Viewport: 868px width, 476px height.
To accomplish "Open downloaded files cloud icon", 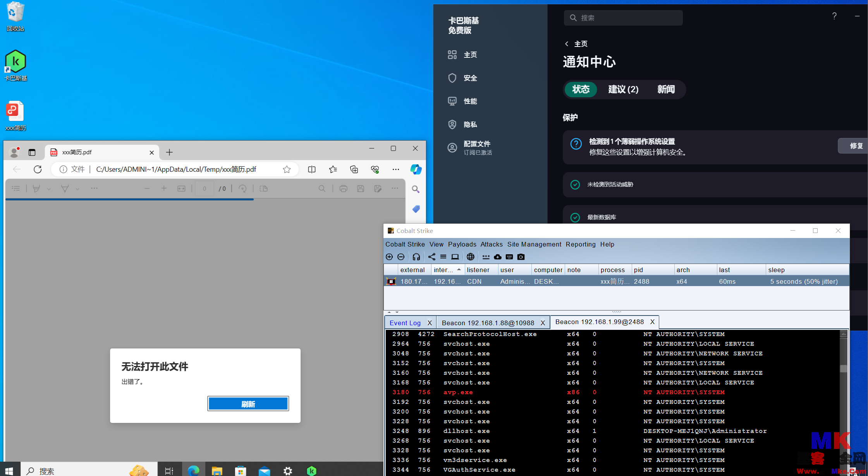I will click(498, 257).
